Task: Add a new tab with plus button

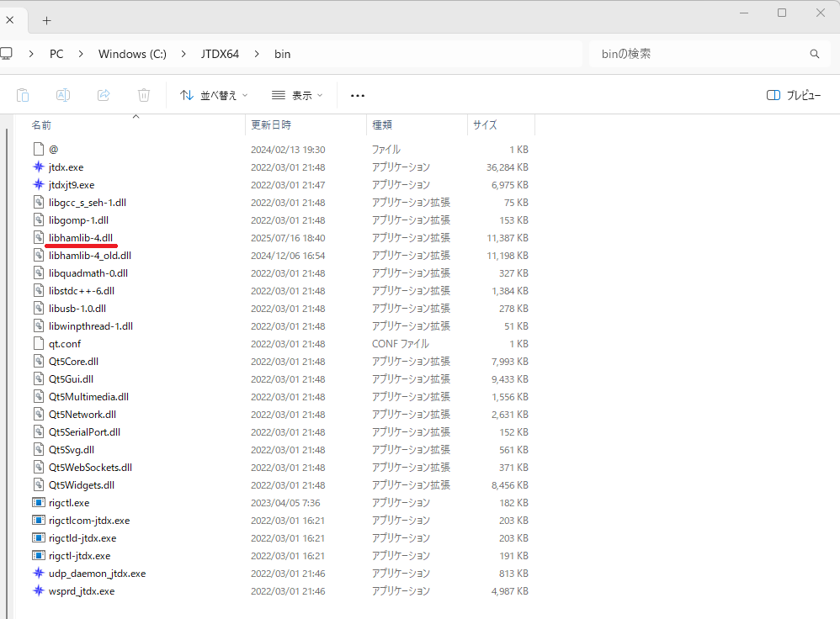Action: point(46,21)
